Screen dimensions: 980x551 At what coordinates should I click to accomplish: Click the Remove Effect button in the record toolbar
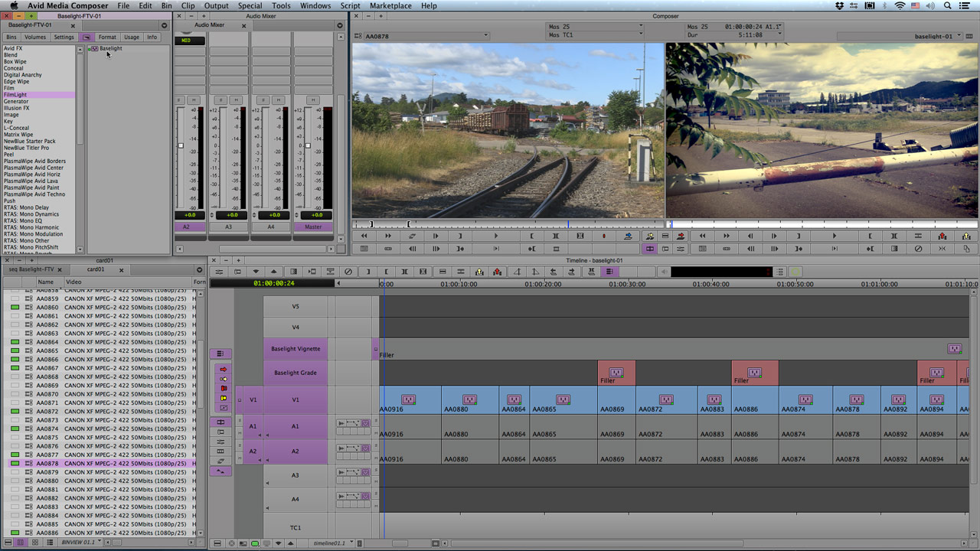(x=918, y=249)
